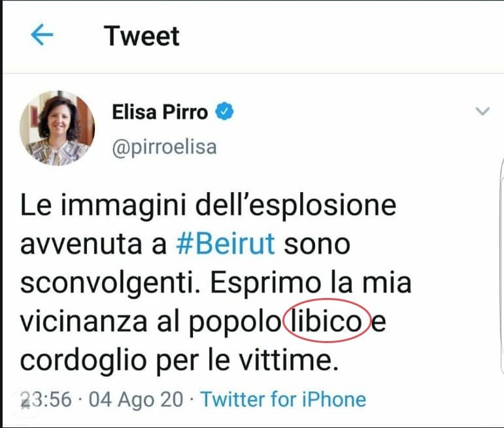The width and height of the screenshot is (504, 428).
Task: Open the #Beirut hashtag
Action: (x=226, y=244)
